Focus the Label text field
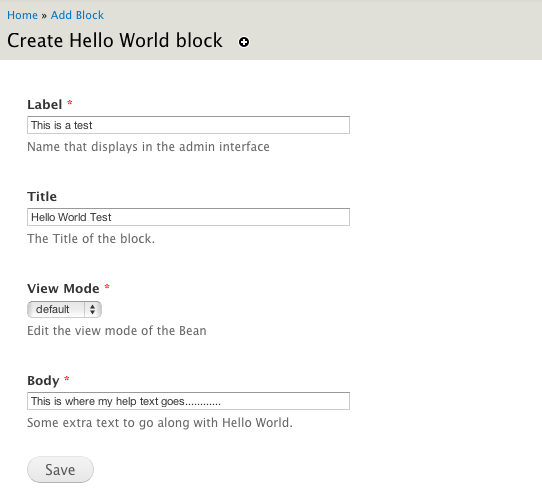This screenshot has width=542, height=500. 188,125
